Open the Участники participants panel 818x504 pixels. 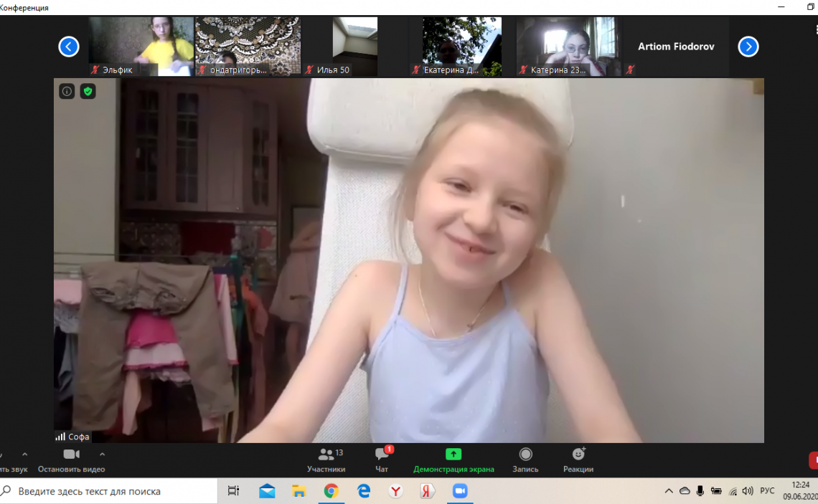point(326,460)
